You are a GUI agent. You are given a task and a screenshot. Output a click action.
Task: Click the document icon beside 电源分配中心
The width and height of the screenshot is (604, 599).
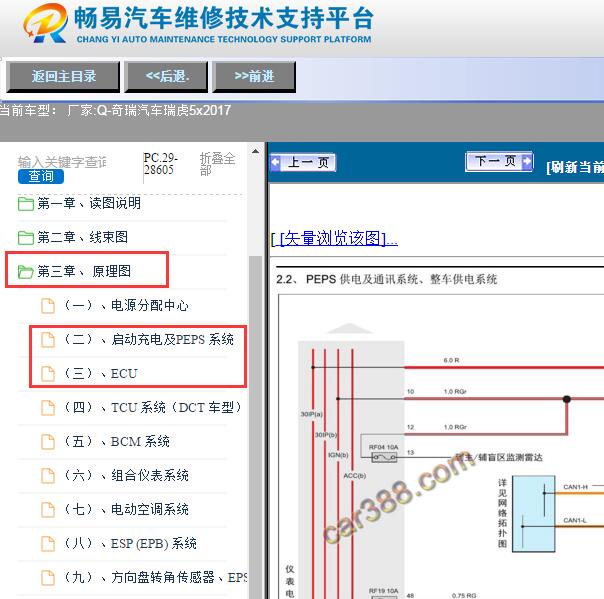tap(48, 306)
